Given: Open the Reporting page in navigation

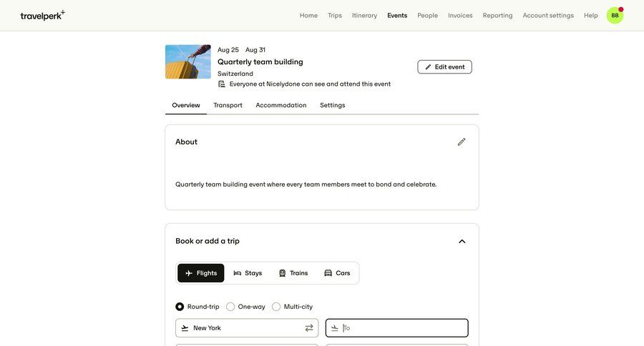Looking at the screenshot, I should [497, 15].
